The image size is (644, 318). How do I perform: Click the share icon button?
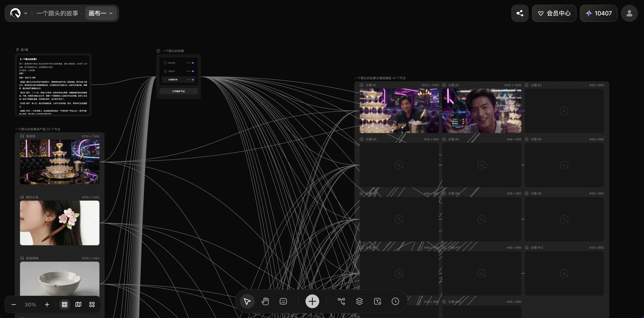520,13
